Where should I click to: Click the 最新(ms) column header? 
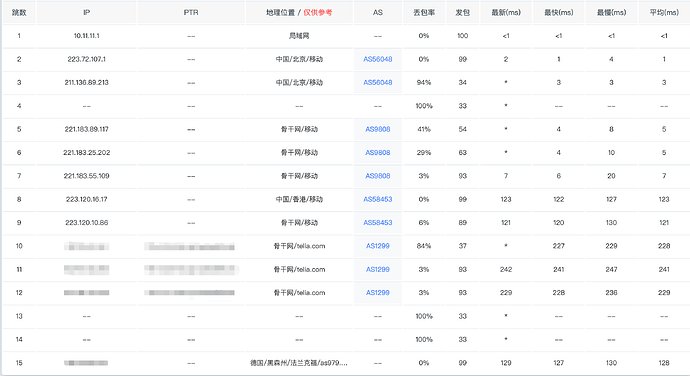point(506,12)
